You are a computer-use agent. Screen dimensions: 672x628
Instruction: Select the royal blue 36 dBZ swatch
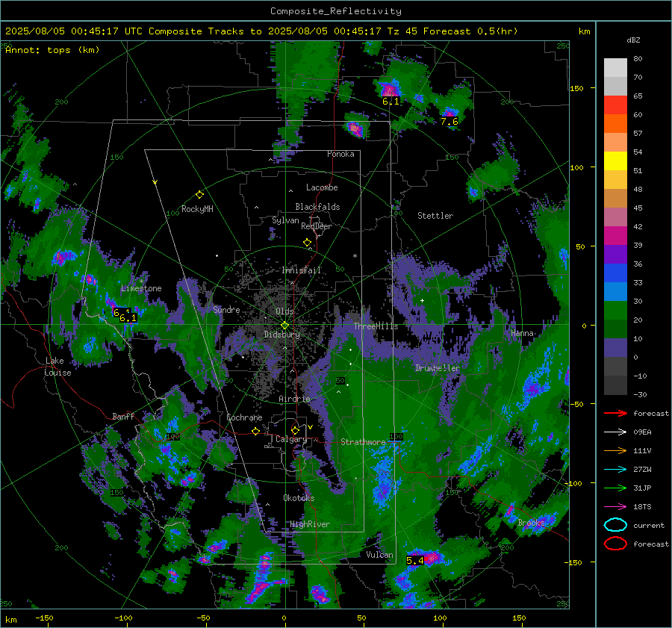tap(615, 273)
